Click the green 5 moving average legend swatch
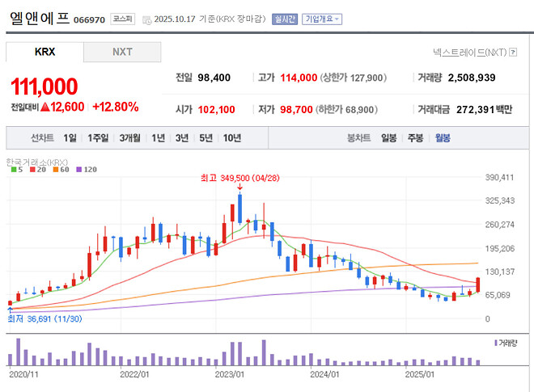 (14, 170)
